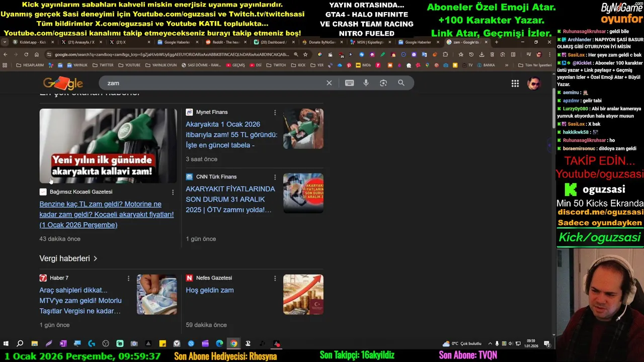Open more options for Nefes Gazetesi result
Screen dimensions: 644x362
coord(275,278)
